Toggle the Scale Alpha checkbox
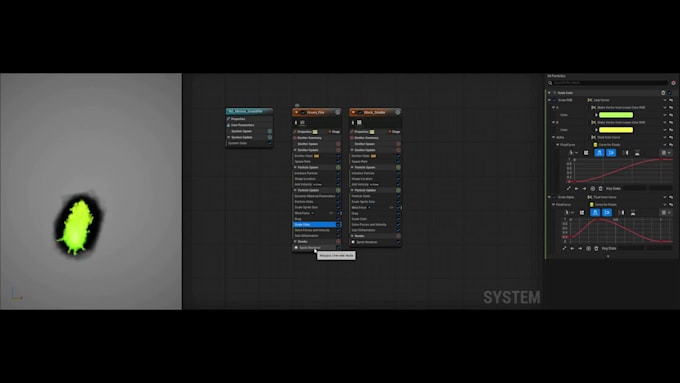680x383 pixels. point(554,197)
